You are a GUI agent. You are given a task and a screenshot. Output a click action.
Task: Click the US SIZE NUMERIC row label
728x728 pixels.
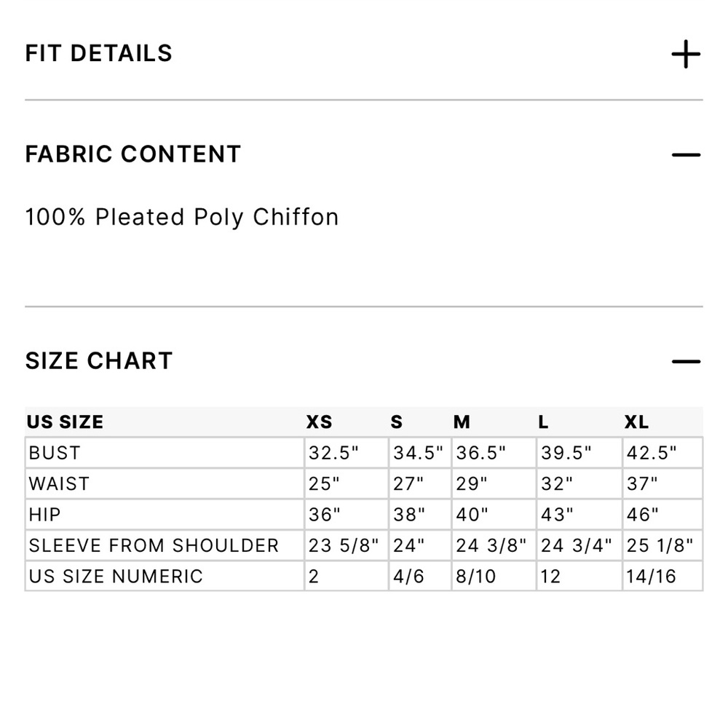point(116,576)
